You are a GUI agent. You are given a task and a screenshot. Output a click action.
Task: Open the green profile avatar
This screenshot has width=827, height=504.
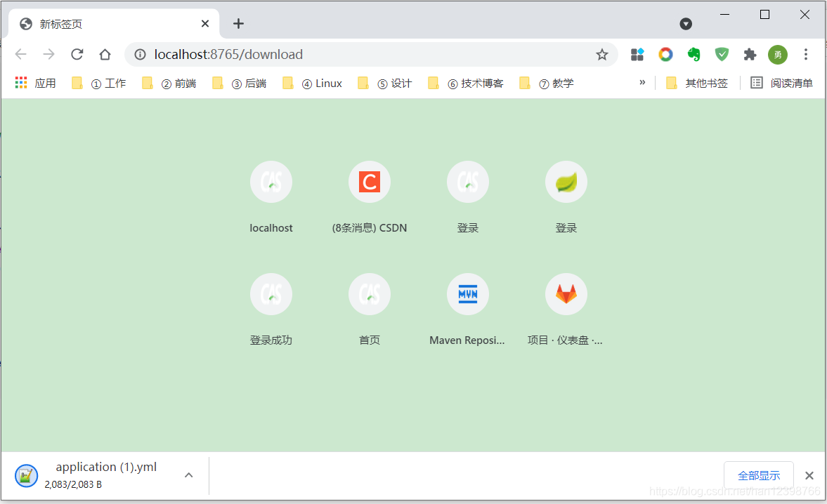777,54
